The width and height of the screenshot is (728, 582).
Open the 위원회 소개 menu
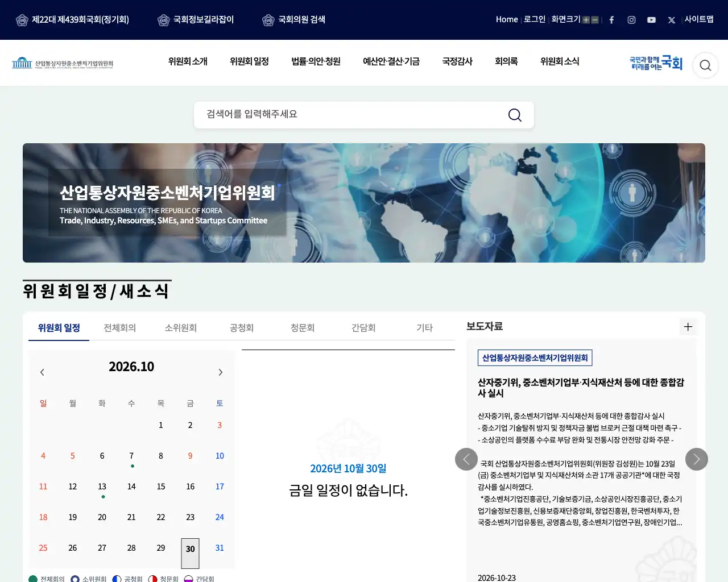point(188,61)
